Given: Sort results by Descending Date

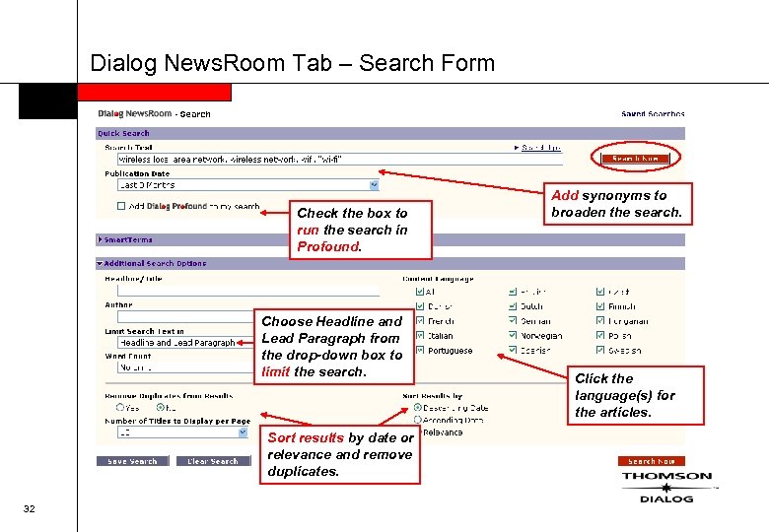Looking at the screenshot, I should coord(418,408).
